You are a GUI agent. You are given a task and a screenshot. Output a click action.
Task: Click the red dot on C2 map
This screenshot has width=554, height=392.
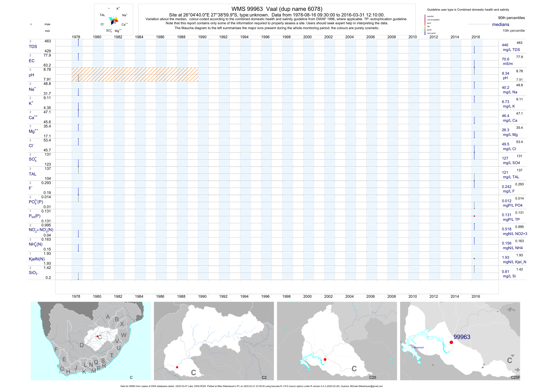(177, 367)
